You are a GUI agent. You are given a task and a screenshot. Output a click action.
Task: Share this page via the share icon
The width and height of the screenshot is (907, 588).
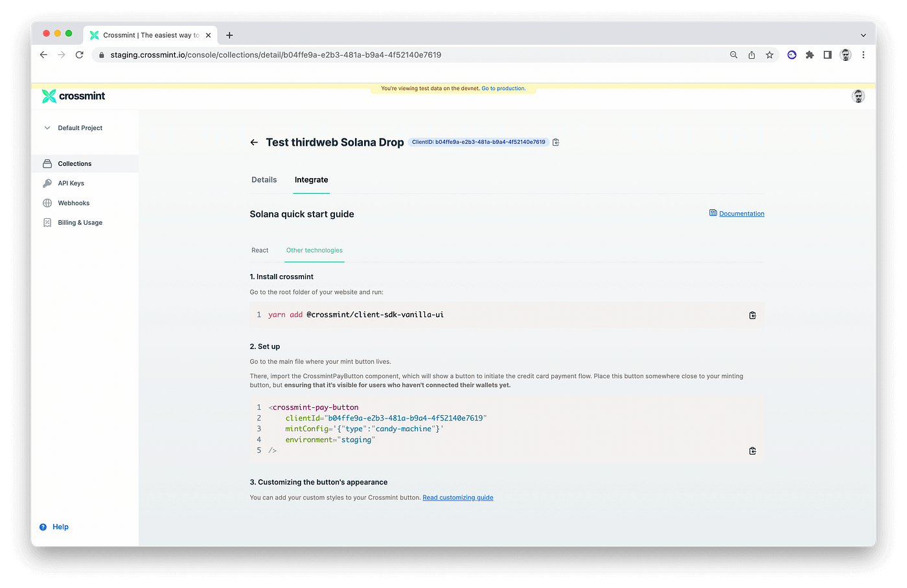[752, 55]
